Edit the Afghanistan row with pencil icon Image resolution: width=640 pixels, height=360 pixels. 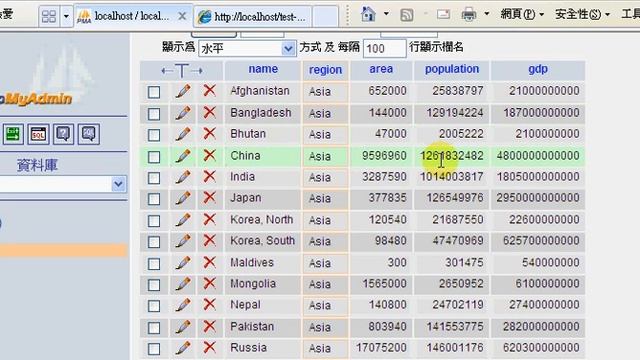183,91
